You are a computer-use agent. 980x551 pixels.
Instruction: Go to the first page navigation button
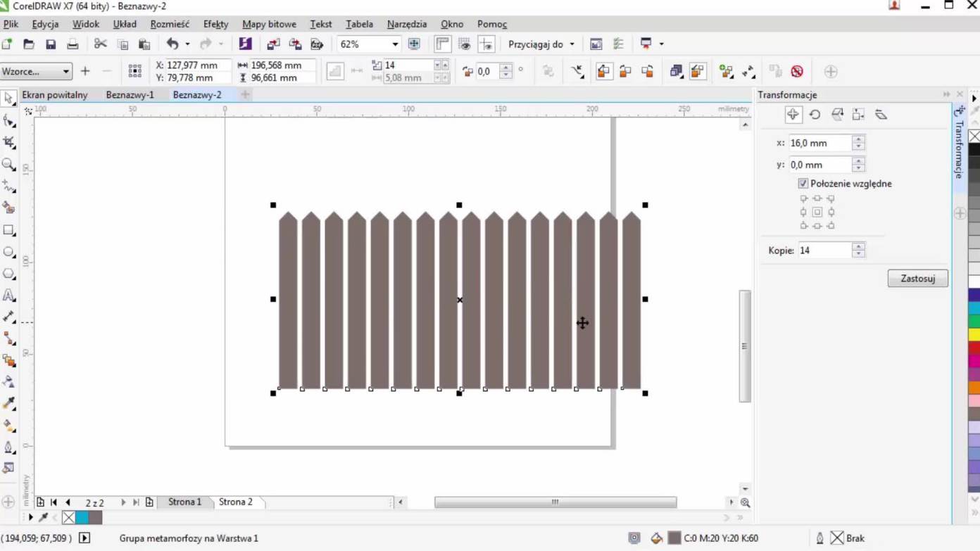(x=54, y=502)
